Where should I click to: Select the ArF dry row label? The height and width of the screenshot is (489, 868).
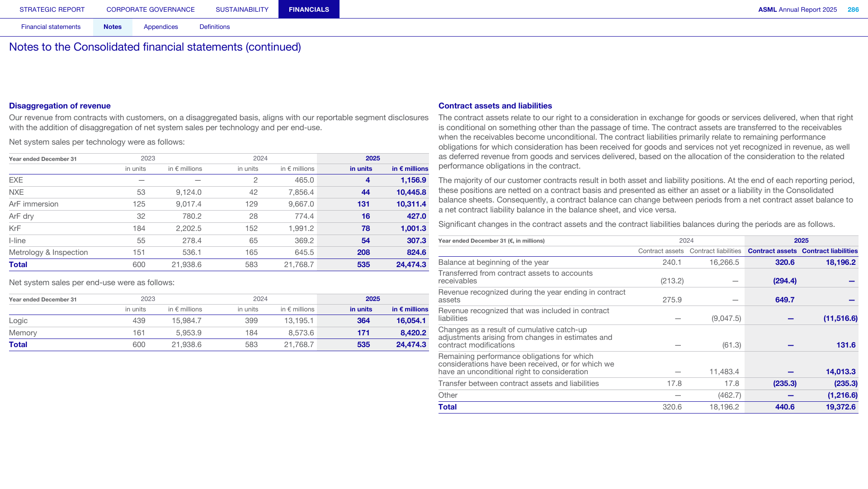click(21, 216)
